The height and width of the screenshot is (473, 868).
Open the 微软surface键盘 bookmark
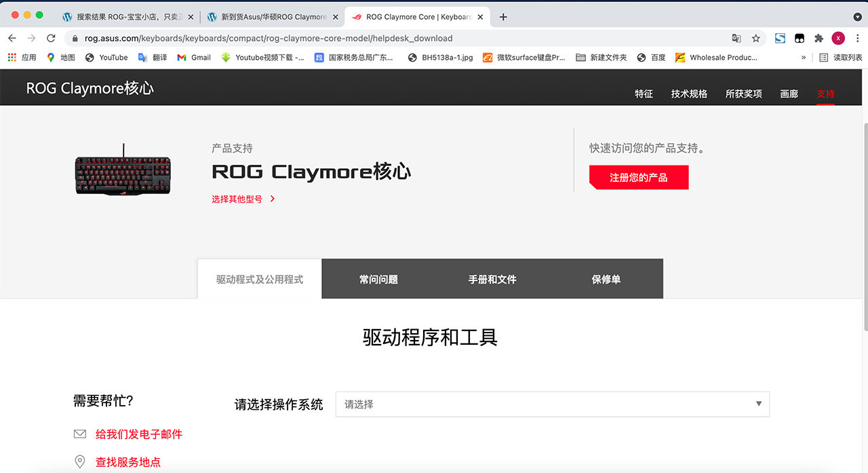(524, 58)
